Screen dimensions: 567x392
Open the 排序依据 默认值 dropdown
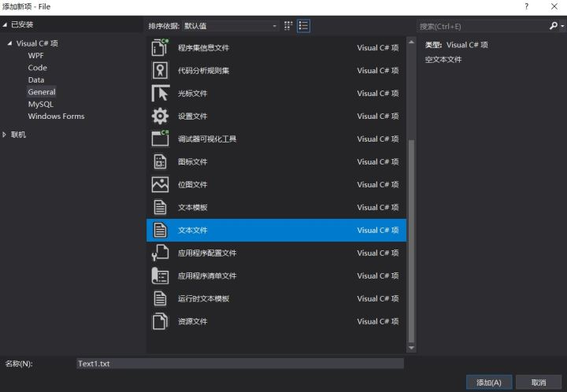point(231,26)
